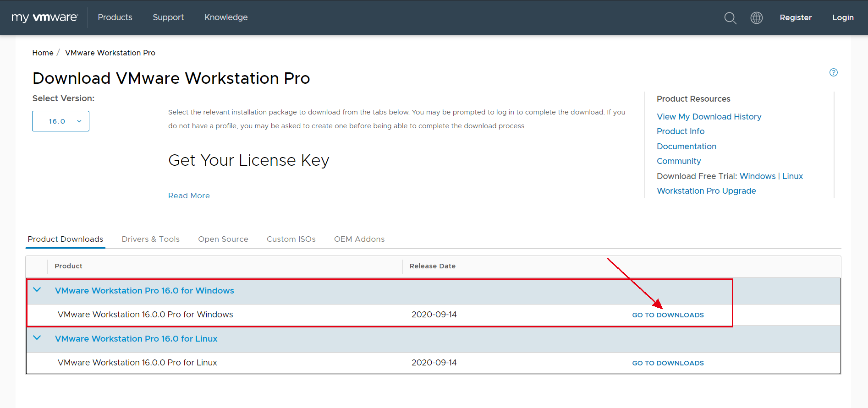The width and height of the screenshot is (868, 408).
Task: Click the Product Resources heading
Action: point(693,99)
